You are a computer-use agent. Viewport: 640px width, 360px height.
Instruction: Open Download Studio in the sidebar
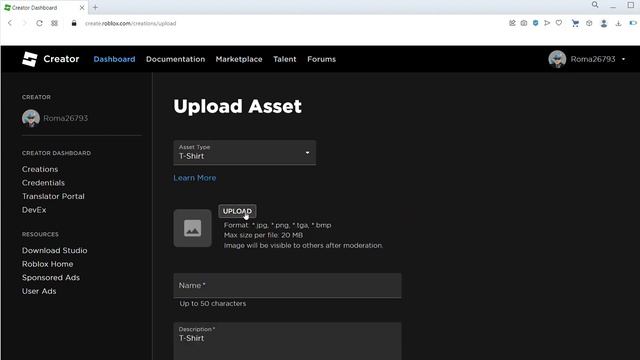click(55, 251)
